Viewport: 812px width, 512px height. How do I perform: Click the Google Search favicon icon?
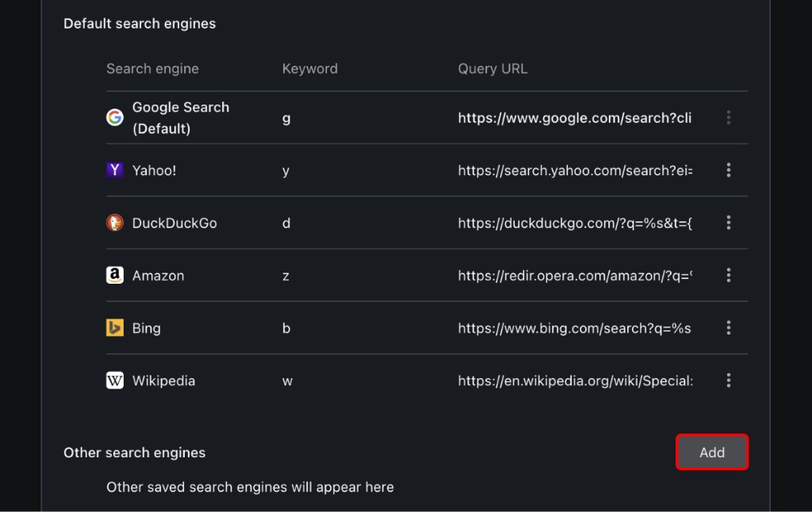tap(115, 118)
